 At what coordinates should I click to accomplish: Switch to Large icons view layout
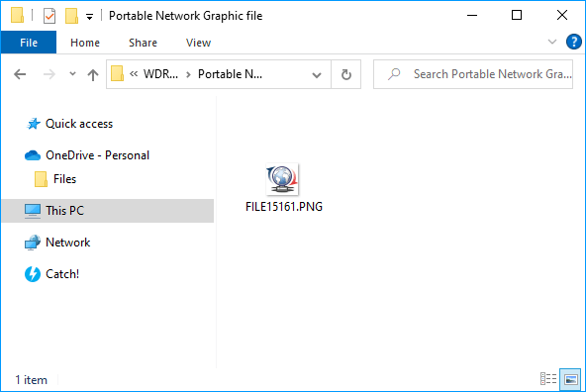click(570, 380)
